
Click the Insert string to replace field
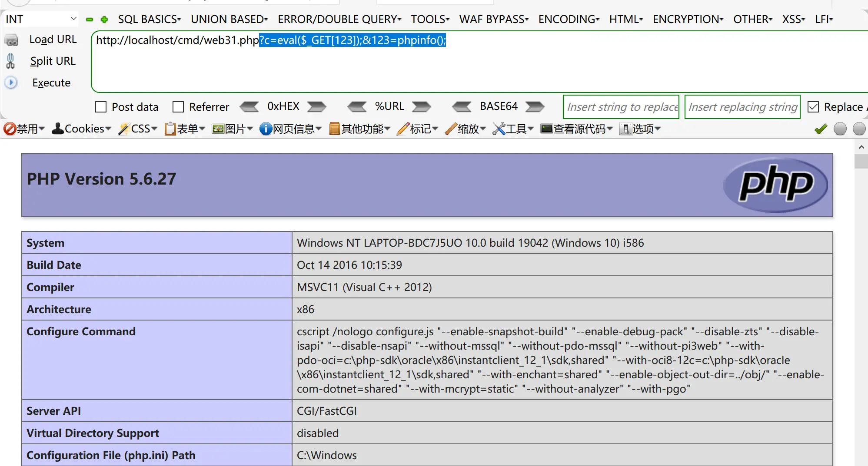[x=621, y=107]
